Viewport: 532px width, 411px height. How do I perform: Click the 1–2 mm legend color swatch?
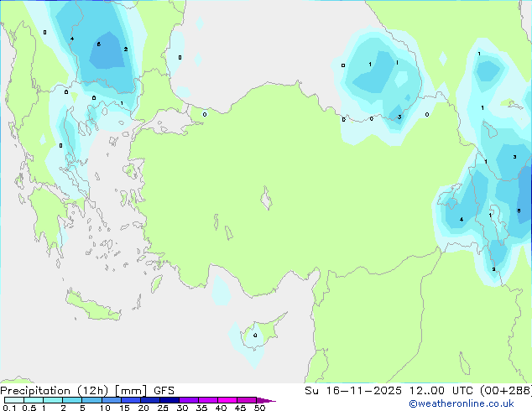[x=53, y=400]
